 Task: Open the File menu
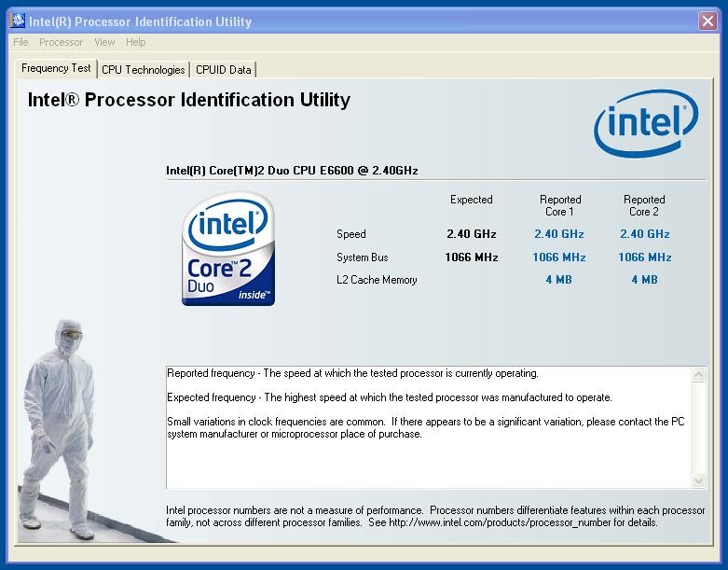pos(21,42)
